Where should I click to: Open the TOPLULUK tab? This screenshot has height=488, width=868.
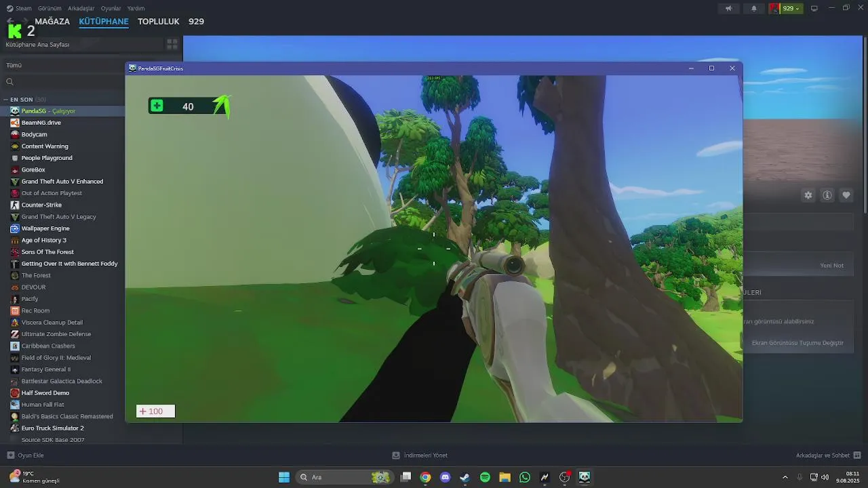[x=159, y=22]
